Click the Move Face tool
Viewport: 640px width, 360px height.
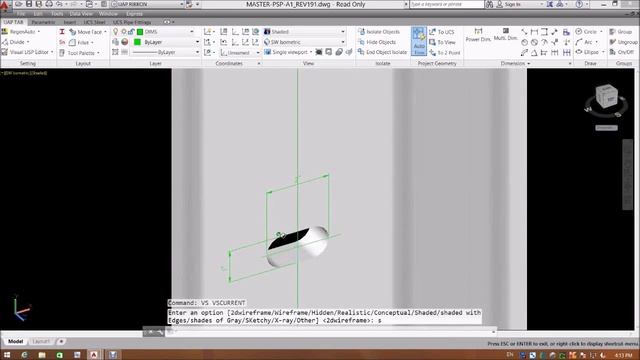(87, 32)
